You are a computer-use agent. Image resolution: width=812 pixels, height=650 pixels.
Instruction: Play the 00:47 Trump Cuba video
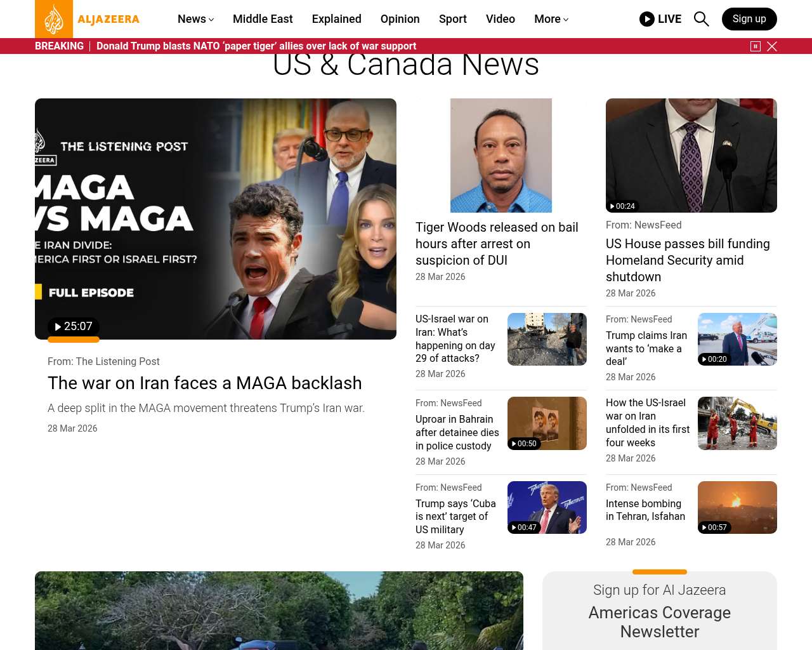tap(524, 527)
